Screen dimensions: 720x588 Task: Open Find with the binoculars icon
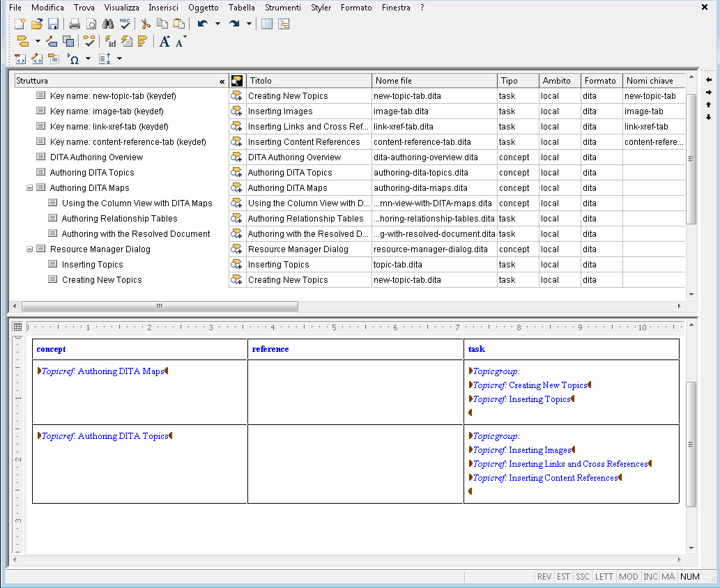click(x=108, y=24)
